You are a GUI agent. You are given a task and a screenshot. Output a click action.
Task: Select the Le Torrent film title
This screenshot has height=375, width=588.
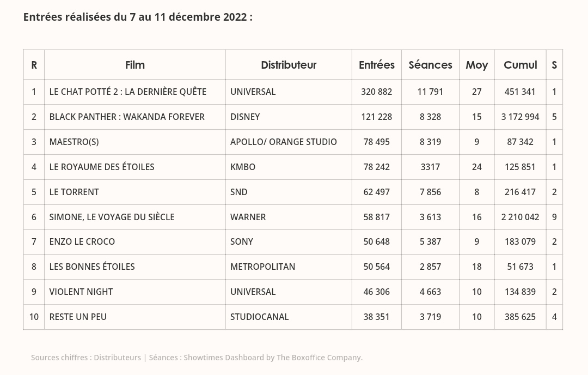[x=74, y=192]
